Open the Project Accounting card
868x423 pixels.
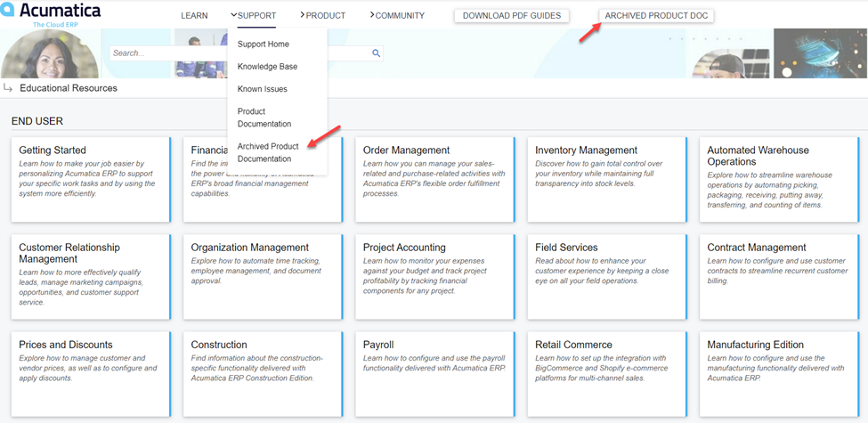tap(435, 277)
